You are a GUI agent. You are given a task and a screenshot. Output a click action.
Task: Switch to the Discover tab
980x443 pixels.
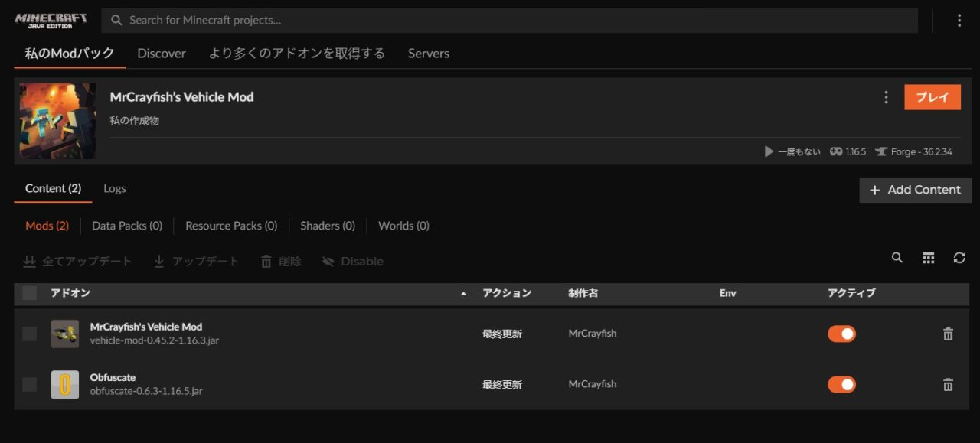162,54
